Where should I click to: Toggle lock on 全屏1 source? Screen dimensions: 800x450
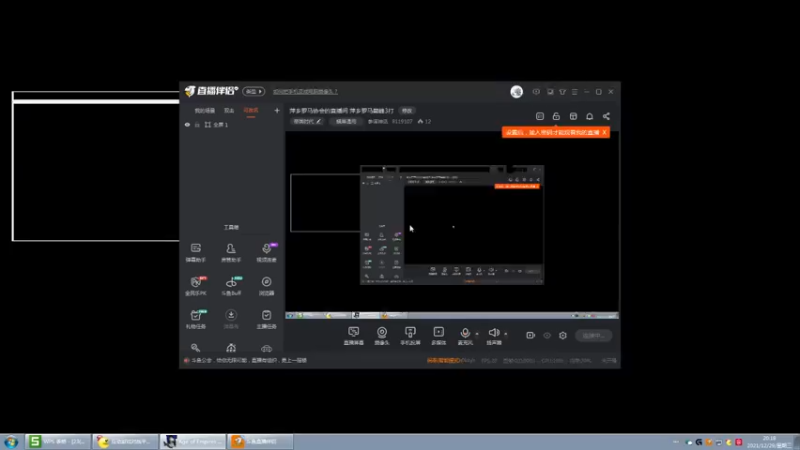click(x=197, y=124)
